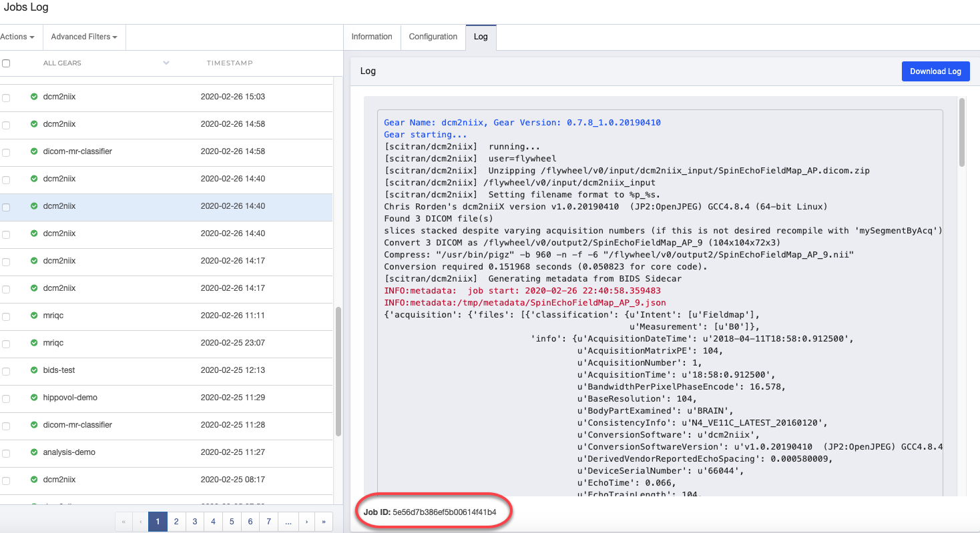This screenshot has width=980, height=533.
Task: Select the bids-test job row
Action: pyautogui.click(x=166, y=370)
